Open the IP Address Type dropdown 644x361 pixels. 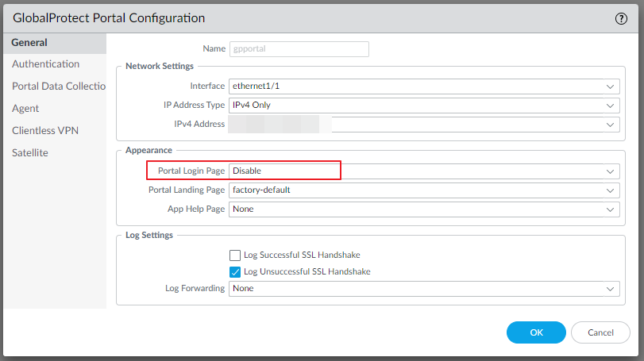[x=610, y=105]
